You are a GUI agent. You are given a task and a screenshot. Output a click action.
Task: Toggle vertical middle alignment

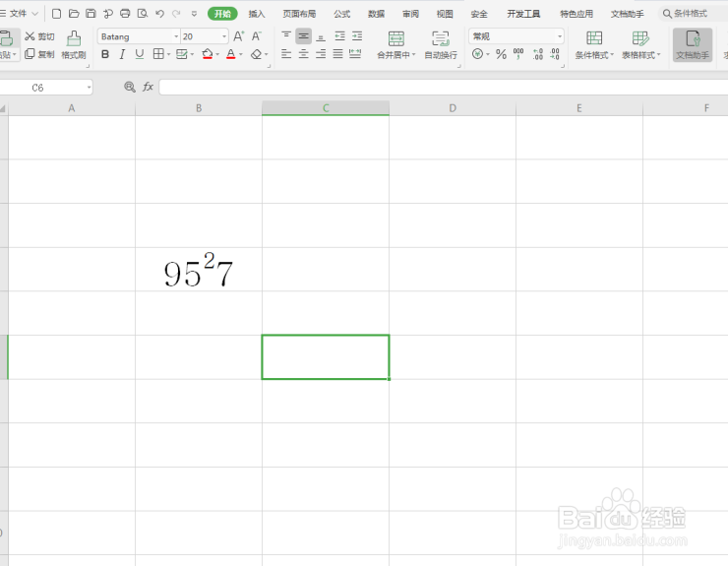coord(304,35)
